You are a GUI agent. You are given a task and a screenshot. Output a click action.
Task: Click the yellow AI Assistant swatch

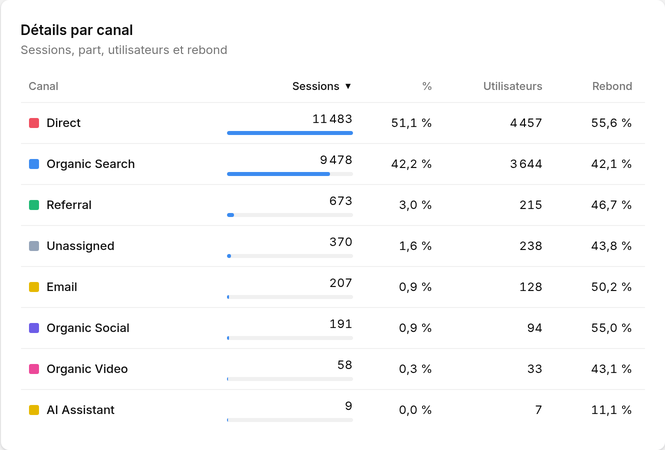click(x=34, y=410)
